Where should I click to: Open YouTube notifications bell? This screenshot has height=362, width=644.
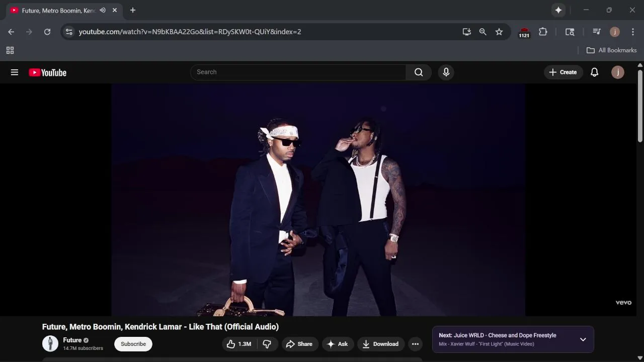pyautogui.click(x=594, y=72)
